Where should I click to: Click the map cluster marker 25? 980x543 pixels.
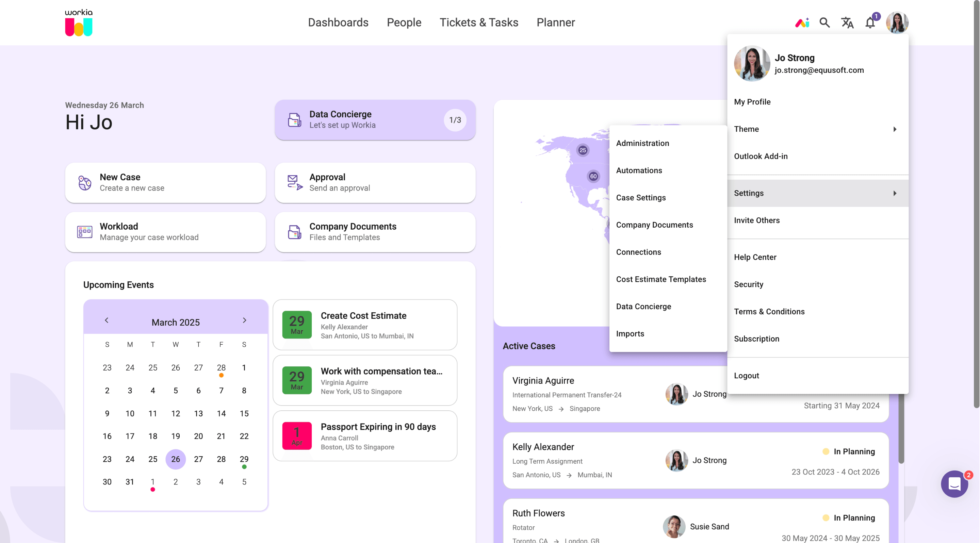tap(583, 150)
